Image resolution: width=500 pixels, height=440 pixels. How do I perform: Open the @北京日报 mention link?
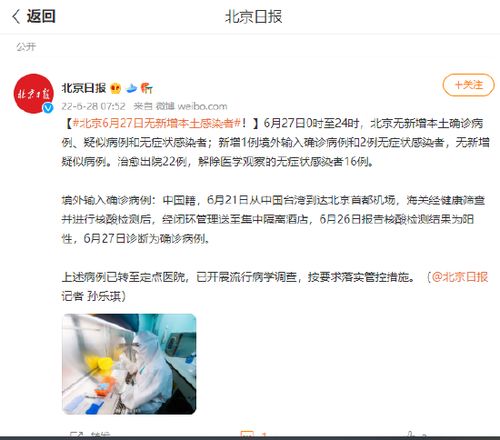460,277
